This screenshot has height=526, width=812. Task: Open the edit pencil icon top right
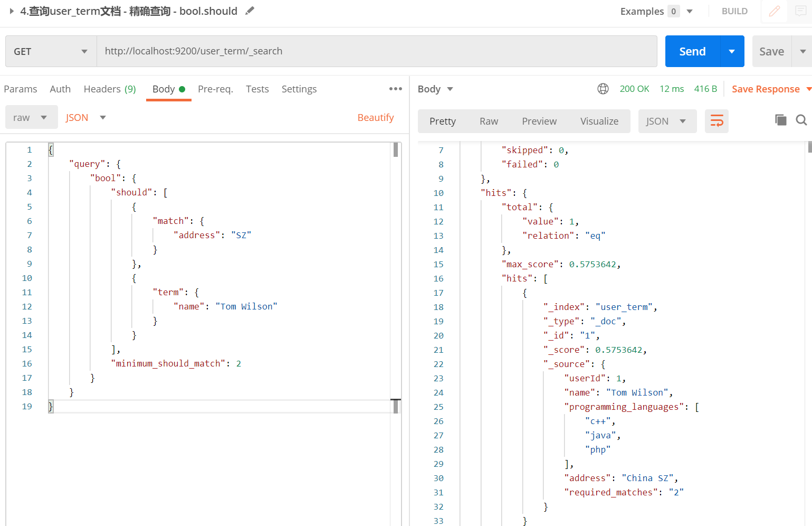click(774, 11)
